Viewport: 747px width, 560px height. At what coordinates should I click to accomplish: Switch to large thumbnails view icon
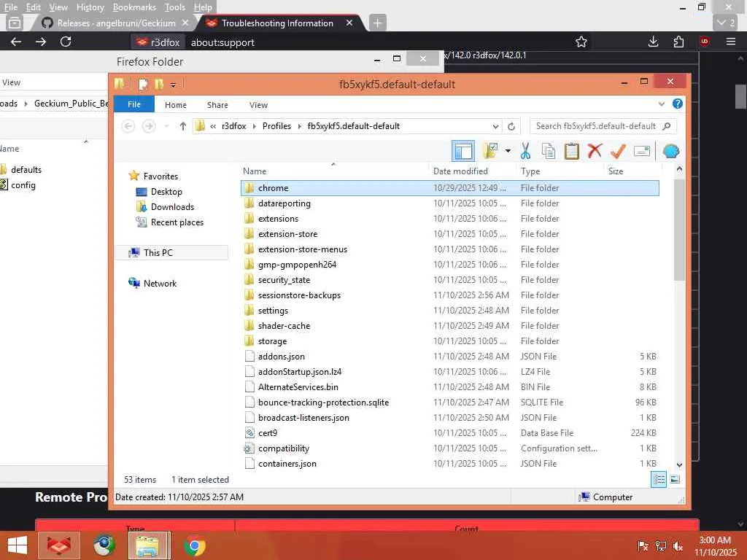pos(675,479)
